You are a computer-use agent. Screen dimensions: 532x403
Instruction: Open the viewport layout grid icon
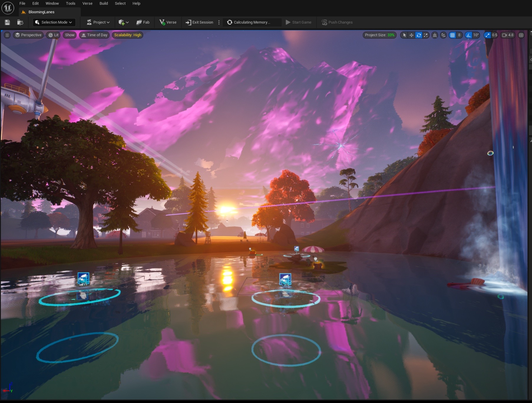pos(521,35)
